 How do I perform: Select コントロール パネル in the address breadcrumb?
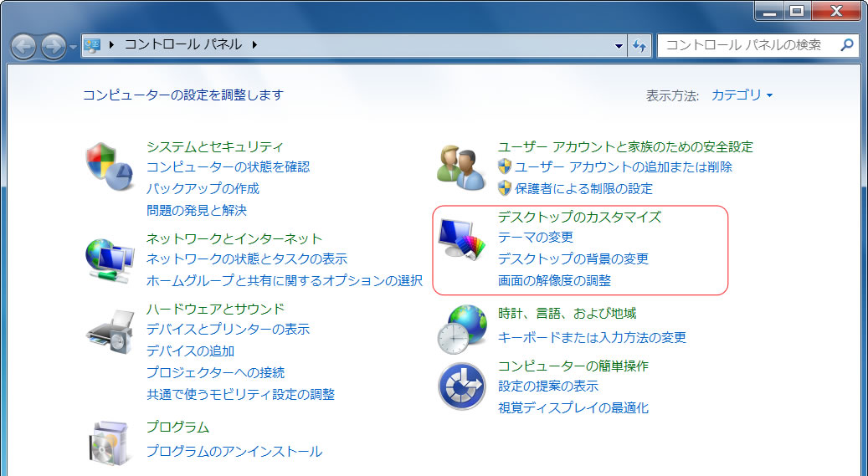182,45
